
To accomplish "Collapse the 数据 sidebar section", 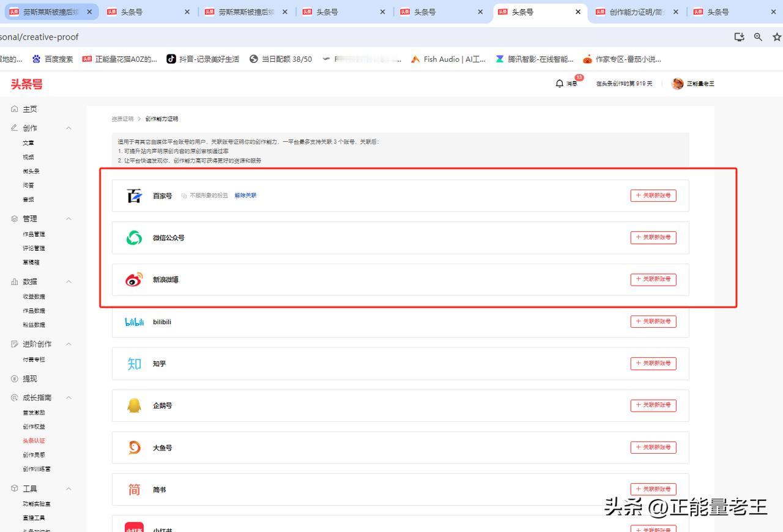I will pos(69,281).
